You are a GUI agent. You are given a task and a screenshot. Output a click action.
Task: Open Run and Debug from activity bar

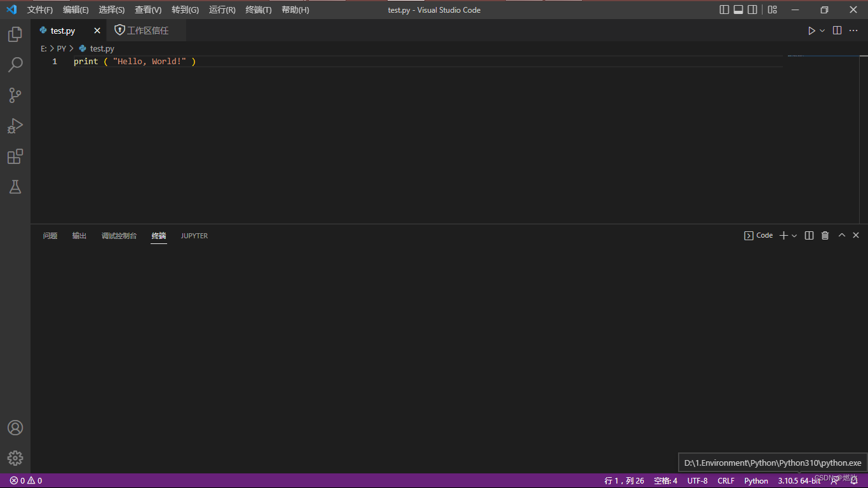click(15, 126)
